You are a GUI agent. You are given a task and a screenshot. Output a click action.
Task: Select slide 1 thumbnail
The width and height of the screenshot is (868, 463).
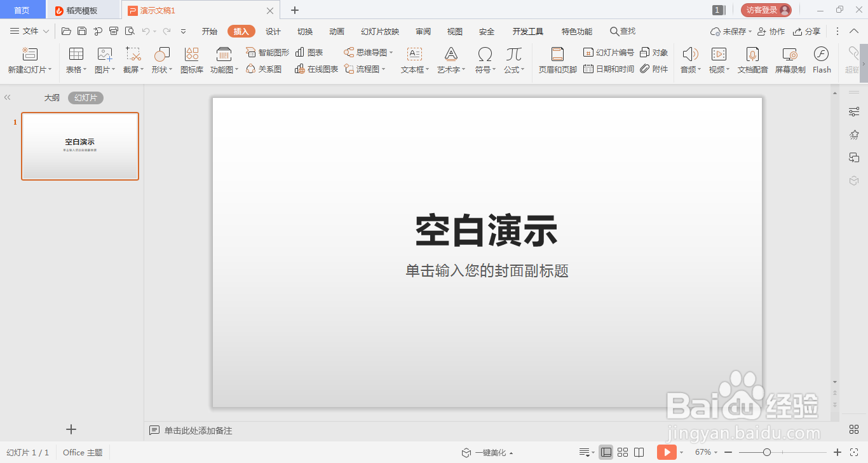pyautogui.click(x=80, y=146)
